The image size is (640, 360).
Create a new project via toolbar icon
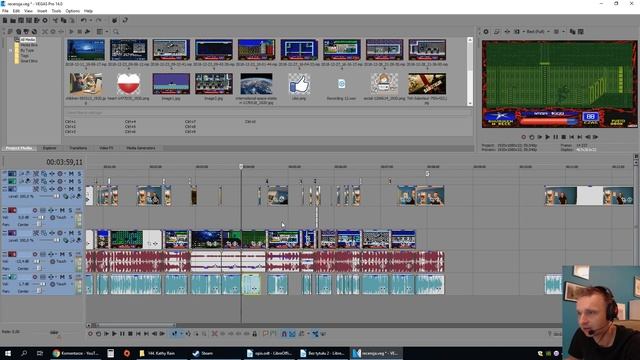pyautogui.click(x=5, y=20)
